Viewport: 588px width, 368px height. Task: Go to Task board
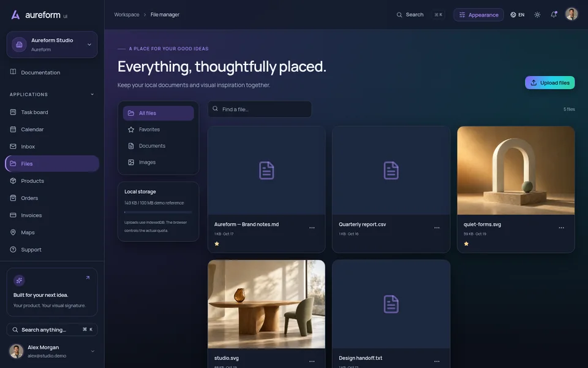52,112
